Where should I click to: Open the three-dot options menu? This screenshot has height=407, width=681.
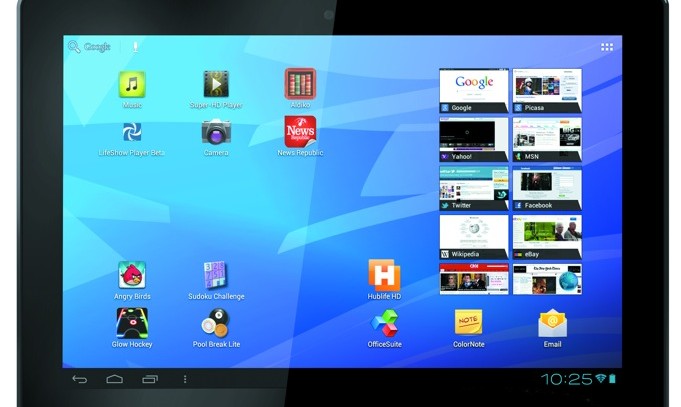tap(185, 379)
